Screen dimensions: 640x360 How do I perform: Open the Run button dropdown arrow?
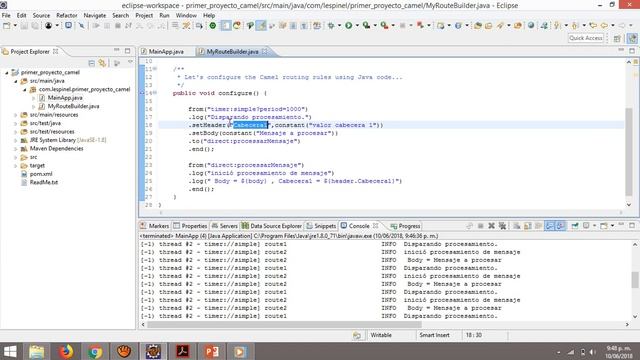(x=357, y=26)
